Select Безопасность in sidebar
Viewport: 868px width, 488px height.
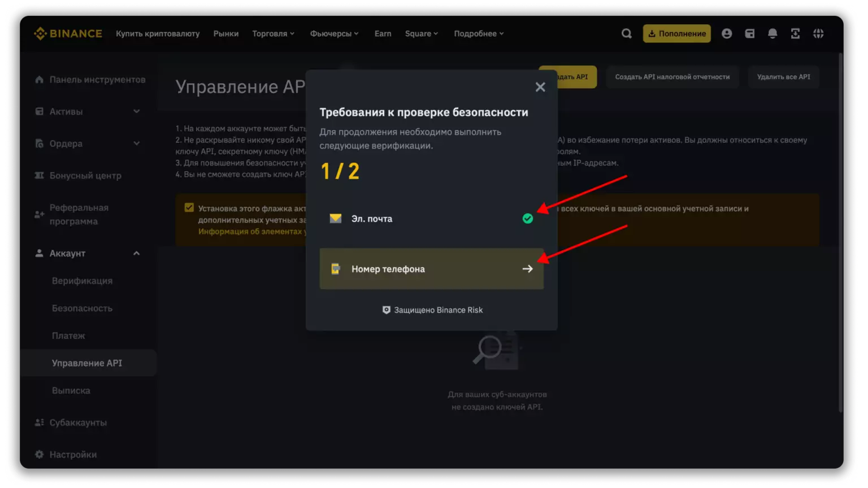click(x=82, y=308)
